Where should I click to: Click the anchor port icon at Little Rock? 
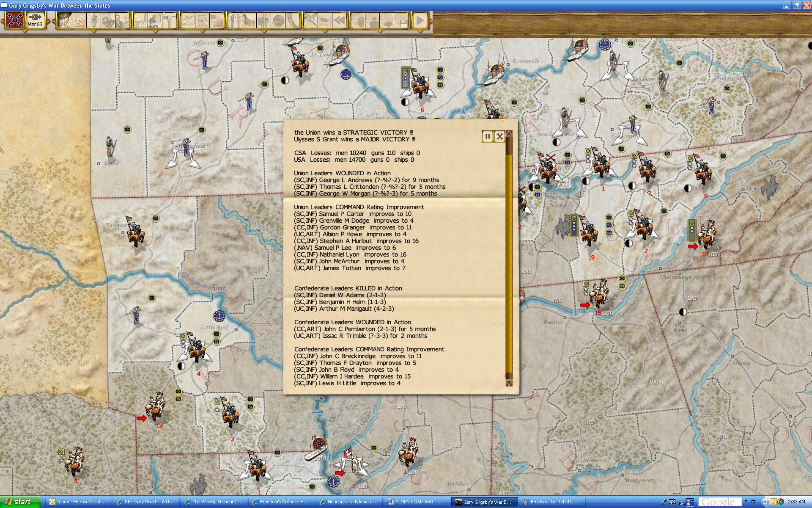[219, 316]
